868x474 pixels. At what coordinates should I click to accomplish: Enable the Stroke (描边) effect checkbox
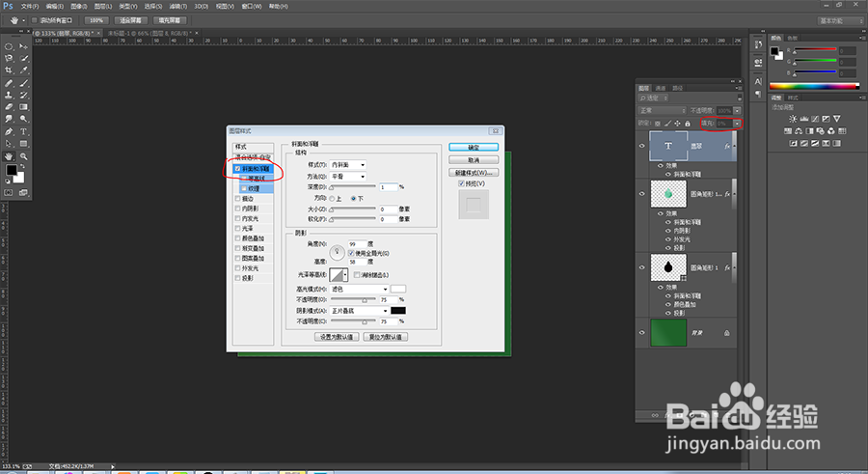click(237, 199)
